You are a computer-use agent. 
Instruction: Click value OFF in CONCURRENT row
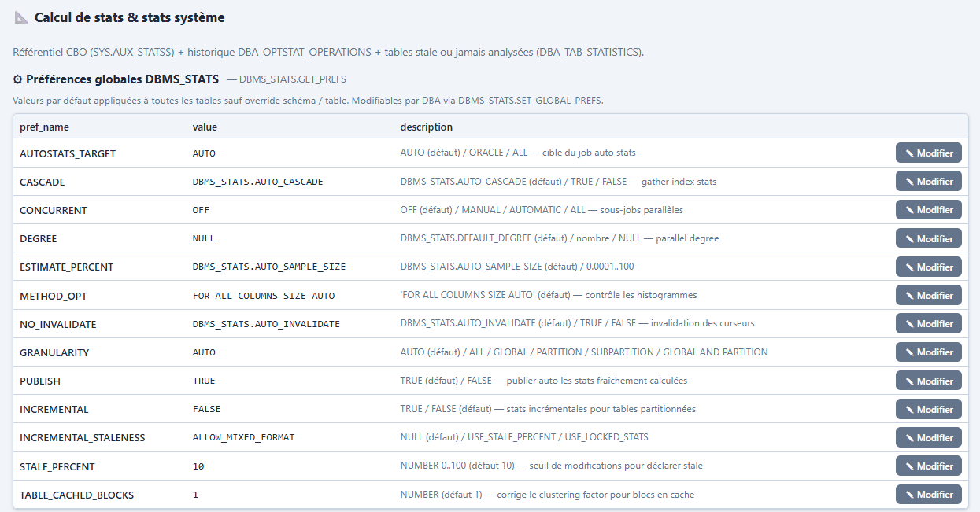coord(202,210)
